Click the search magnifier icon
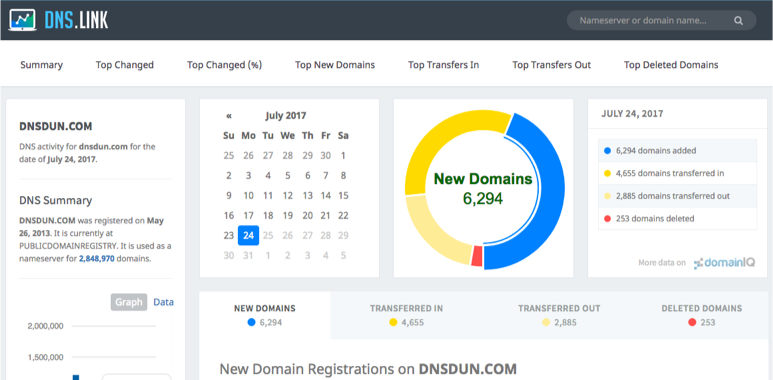The width and height of the screenshot is (773, 380). coord(738,21)
